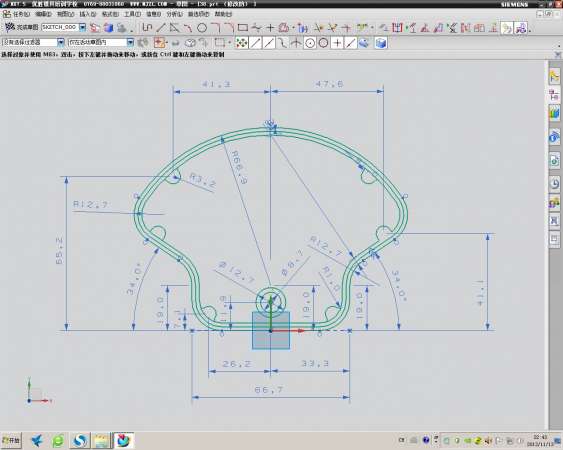
Task: Select the R3.2 radius dimension
Action: click(x=203, y=180)
